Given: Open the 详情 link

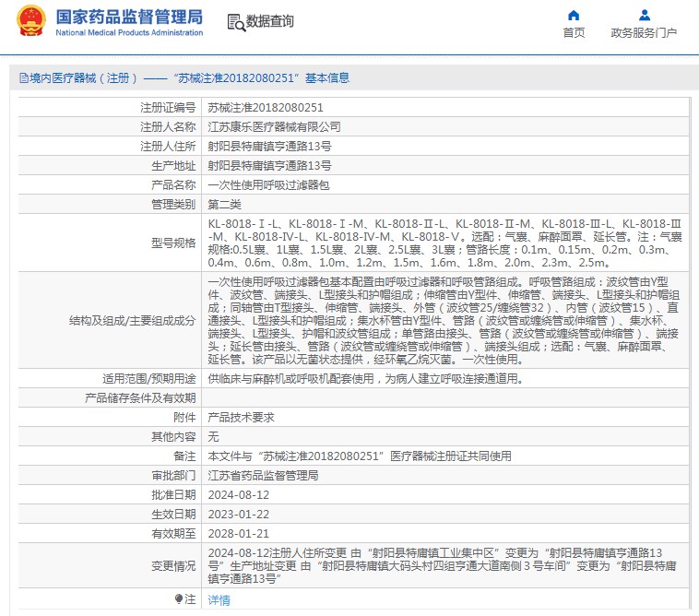Looking at the screenshot, I should coord(219,600).
